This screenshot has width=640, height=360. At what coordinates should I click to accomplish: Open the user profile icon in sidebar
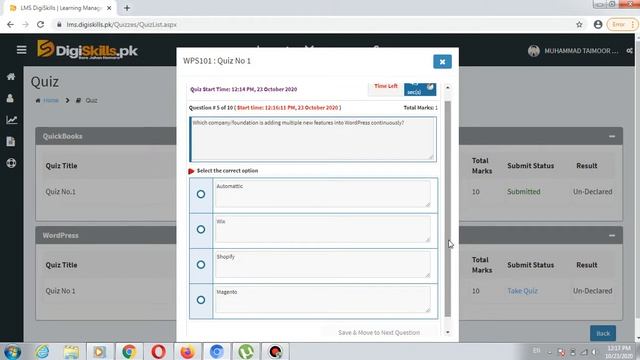coord(10,98)
